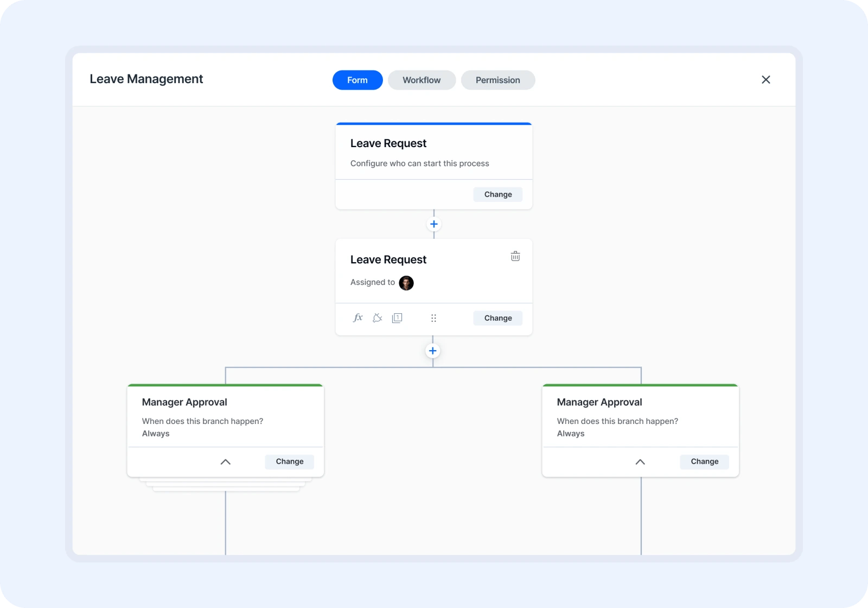Screen dimensions: 868x608
Task: Change who can start the Leave Request process
Action: (497, 194)
